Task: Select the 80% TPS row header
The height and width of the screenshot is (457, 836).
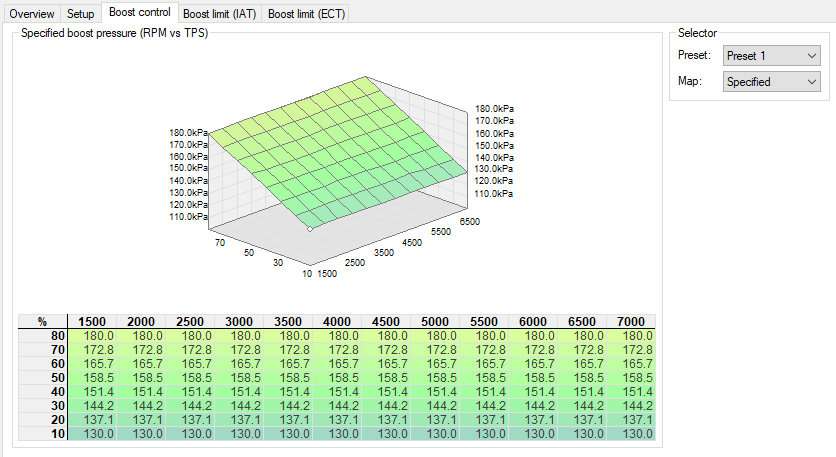Action: coord(43,336)
